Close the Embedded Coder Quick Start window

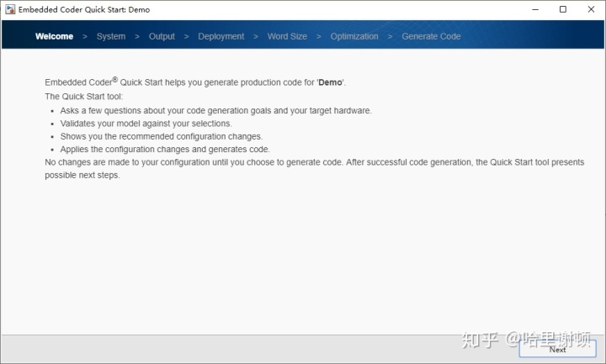click(x=591, y=9)
